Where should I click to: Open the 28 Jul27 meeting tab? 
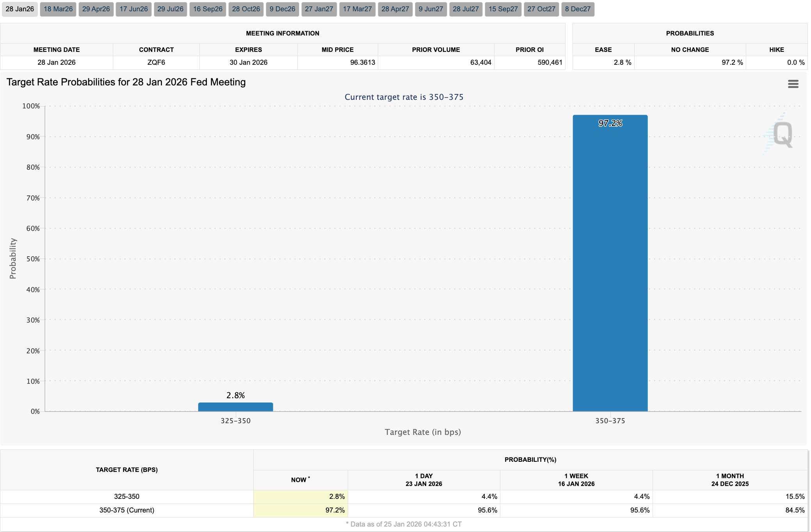tap(466, 9)
